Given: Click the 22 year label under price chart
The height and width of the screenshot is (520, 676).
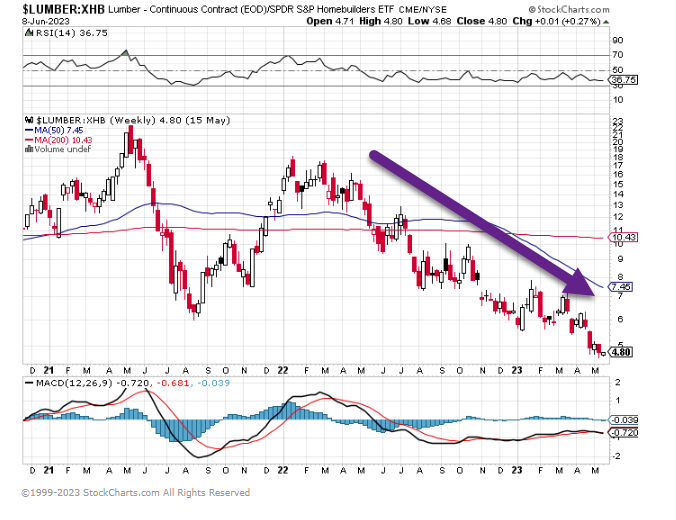Looking at the screenshot, I should pos(282,370).
